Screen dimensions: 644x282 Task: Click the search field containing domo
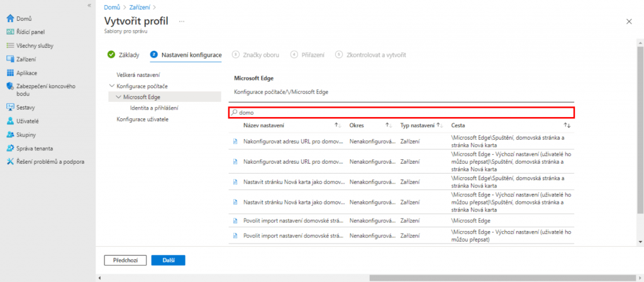point(401,112)
